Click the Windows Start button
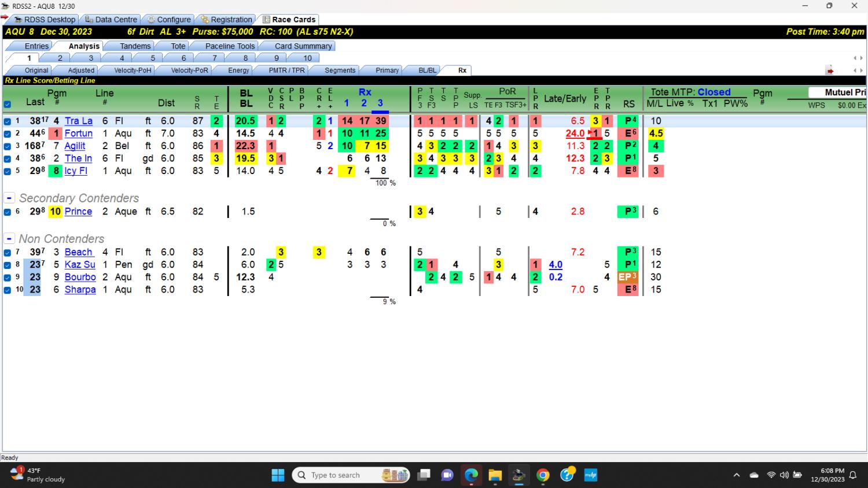This screenshot has width=868, height=488. pos(278,475)
